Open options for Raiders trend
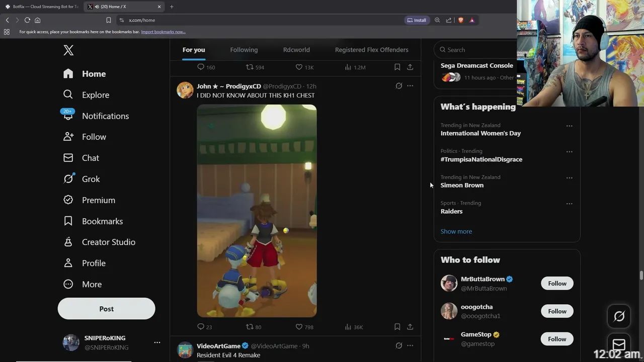This screenshot has width=644, height=362. click(569, 204)
